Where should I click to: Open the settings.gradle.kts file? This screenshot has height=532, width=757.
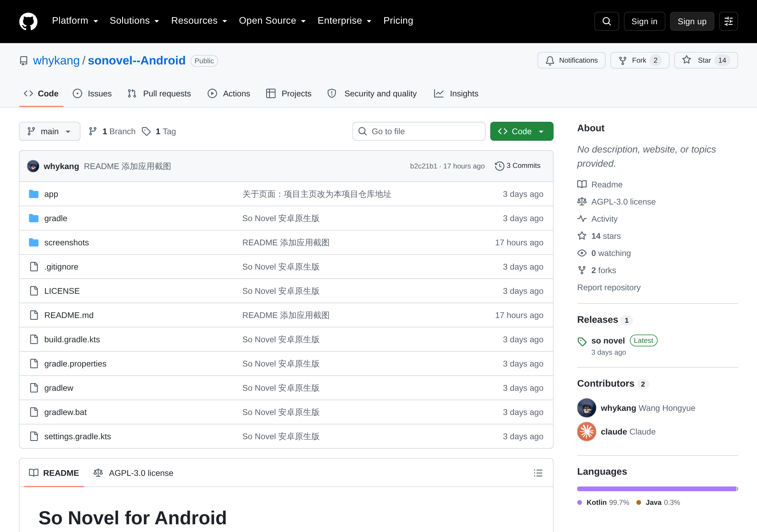78,437
